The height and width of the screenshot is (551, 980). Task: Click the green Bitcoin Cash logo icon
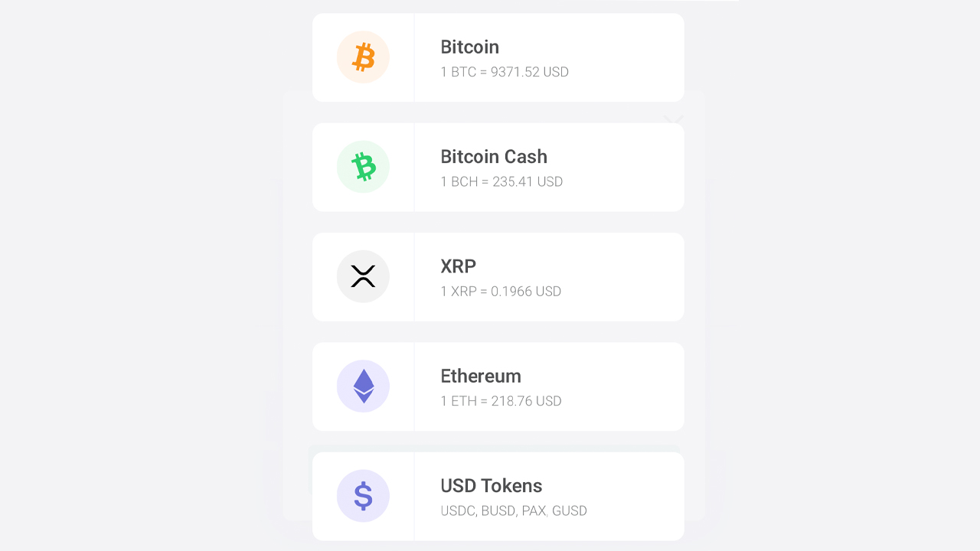pos(363,167)
